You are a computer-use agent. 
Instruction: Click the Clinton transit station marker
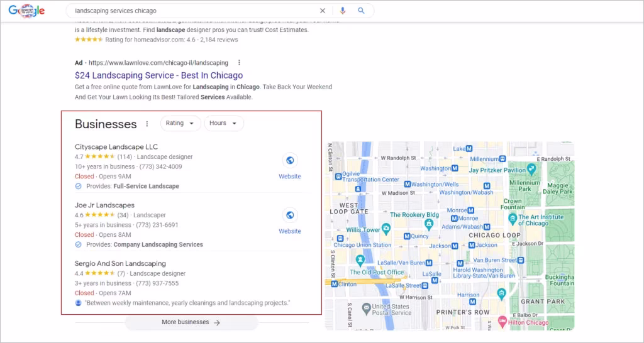(x=334, y=283)
